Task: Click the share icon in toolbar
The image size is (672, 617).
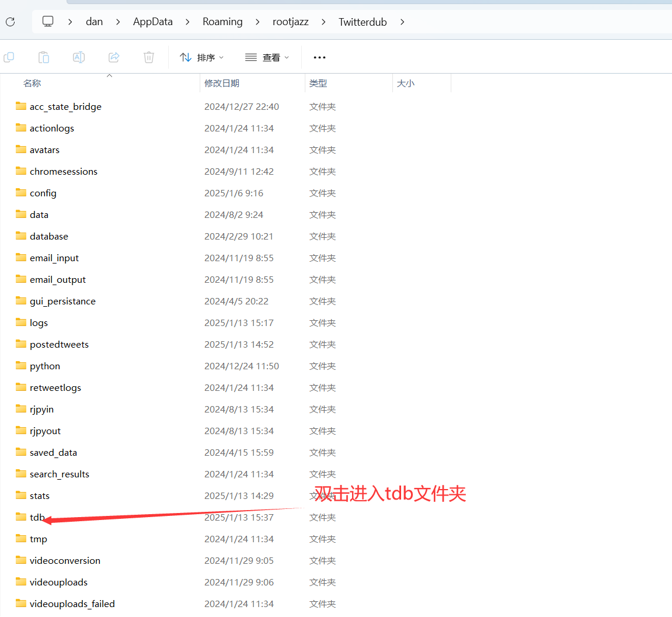Action: point(114,57)
